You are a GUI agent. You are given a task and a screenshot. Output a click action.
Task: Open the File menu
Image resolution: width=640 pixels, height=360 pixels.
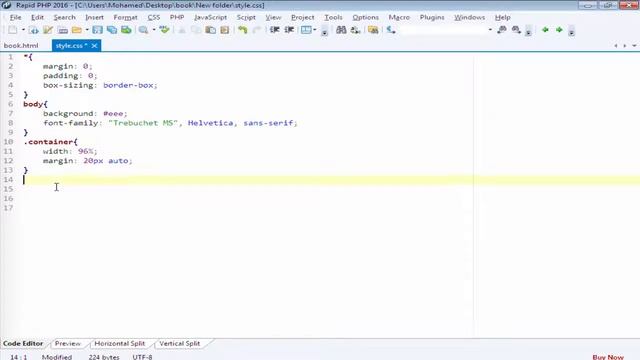point(16,18)
